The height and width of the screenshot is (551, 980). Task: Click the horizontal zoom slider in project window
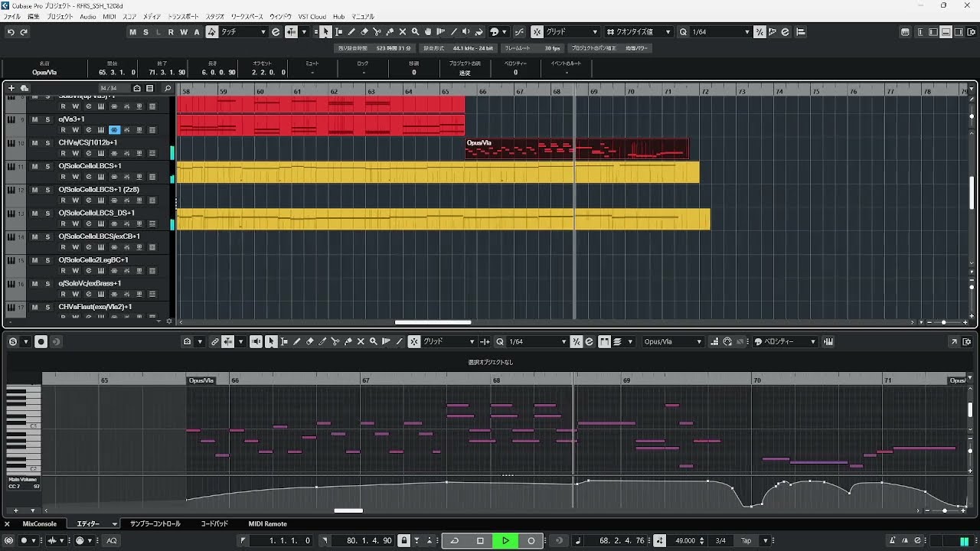coord(943,322)
